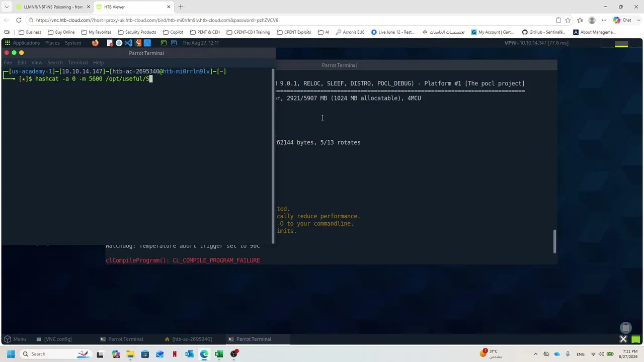Open the PowerShell launcher in panel
The width and height of the screenshot is (644, 362).
[x=174, y=43]
